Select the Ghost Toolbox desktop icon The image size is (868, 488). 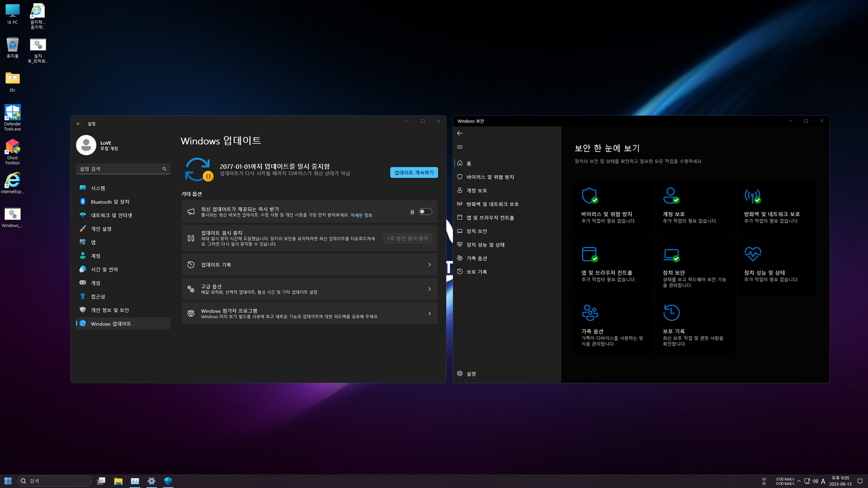[x=13, y=152]
